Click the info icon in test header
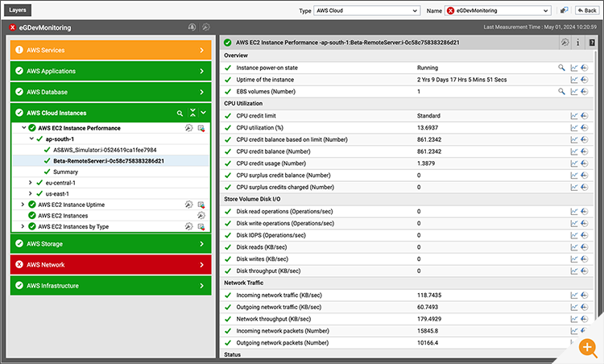Screen dimensions: 604x364 [x=577, y=43]
